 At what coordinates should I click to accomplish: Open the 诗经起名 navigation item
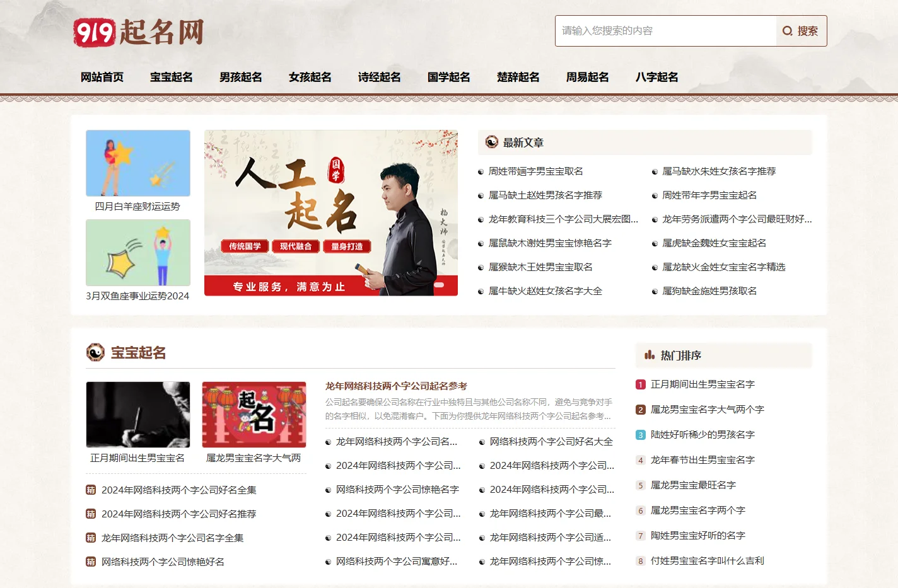tap(380, 77)
